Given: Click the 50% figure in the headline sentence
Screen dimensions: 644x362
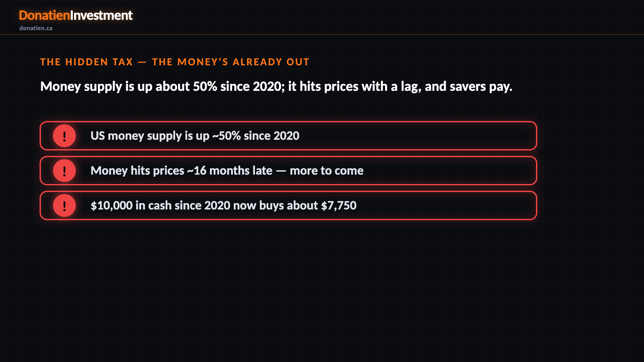Looking at the screenshot, I should [x=205, y=86].
